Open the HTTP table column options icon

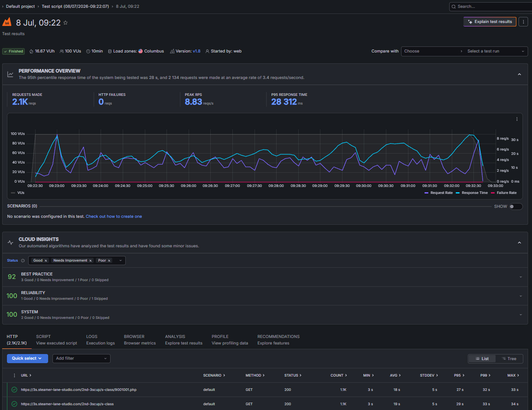click(14, 375)
